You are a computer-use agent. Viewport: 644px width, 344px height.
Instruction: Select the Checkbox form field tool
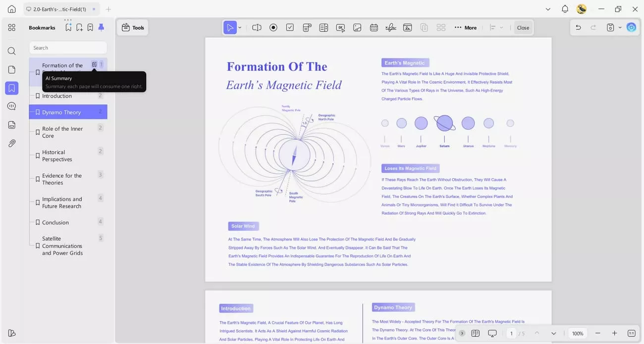click(x=290, y=27)
